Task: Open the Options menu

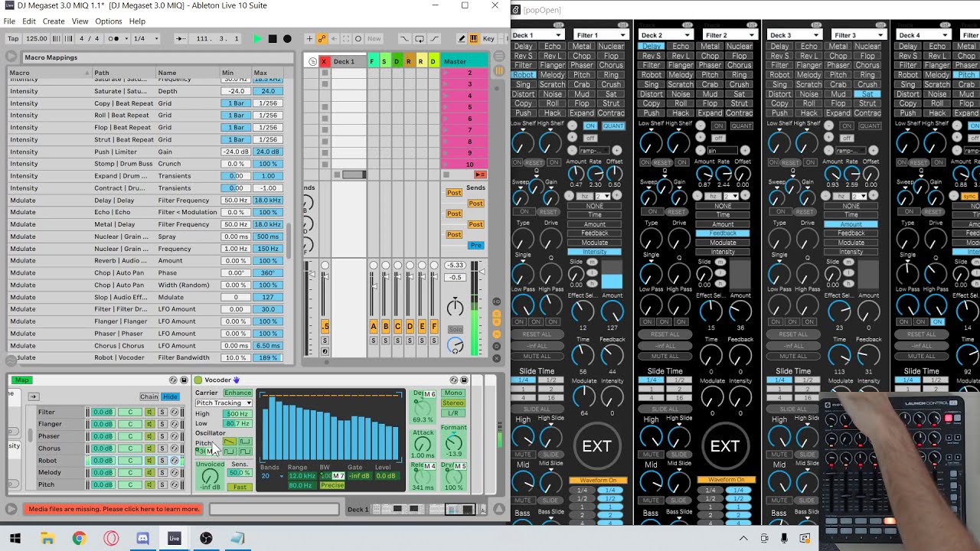Action: (x=108, y=21)
